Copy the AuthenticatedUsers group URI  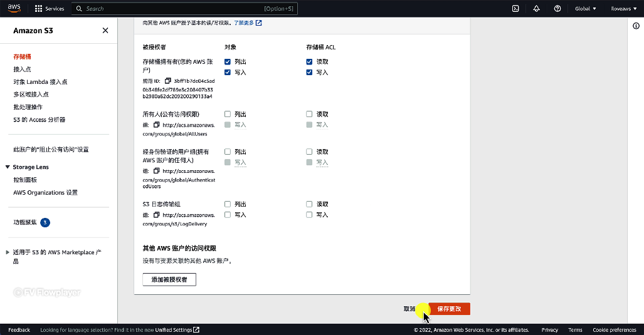click(x=156, y=170)
